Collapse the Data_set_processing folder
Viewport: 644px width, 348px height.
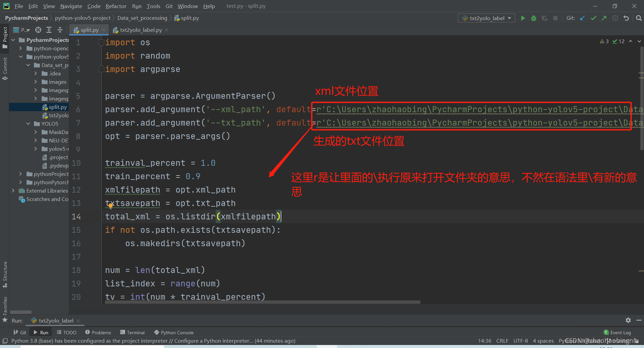pyautogui.click(x=28, y=65)
